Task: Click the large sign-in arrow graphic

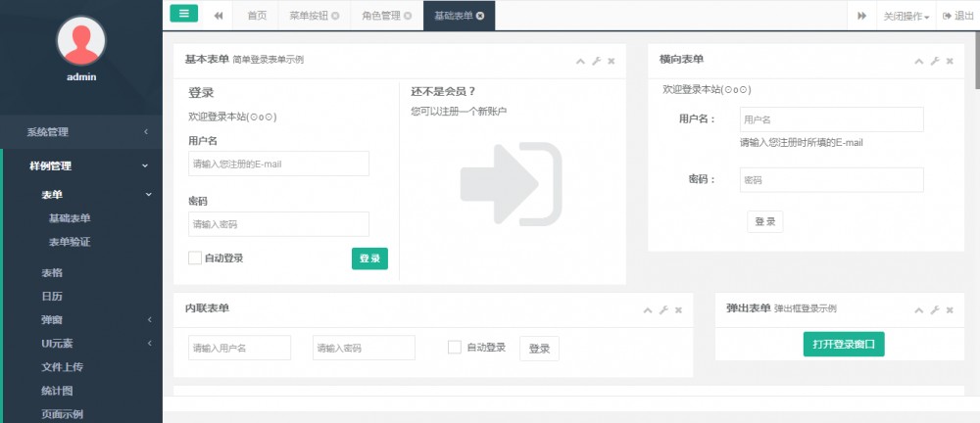Action: tap(512, 184)
